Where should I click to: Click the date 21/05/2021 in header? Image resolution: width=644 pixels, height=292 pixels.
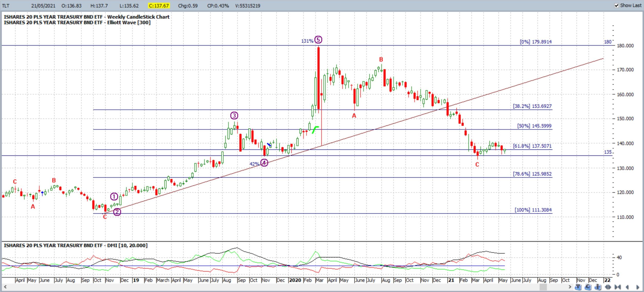click(43, 6)
